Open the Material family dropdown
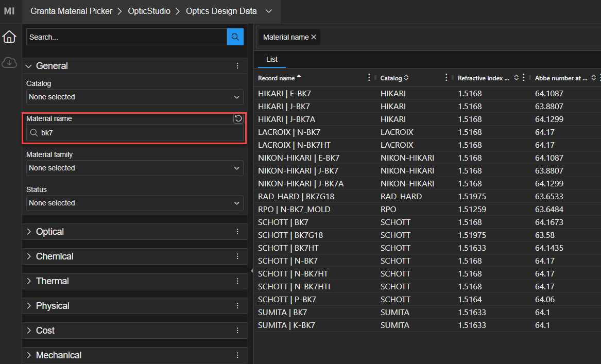 134,168
